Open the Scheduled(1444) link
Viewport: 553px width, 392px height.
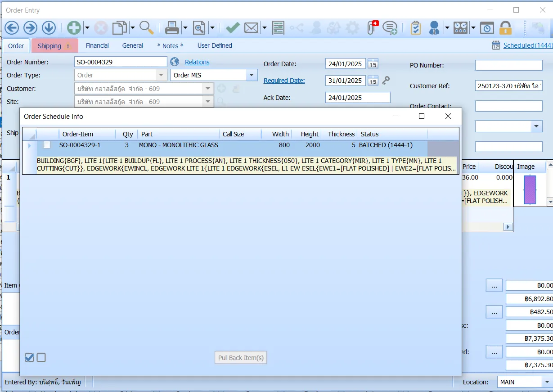[528, 45]
